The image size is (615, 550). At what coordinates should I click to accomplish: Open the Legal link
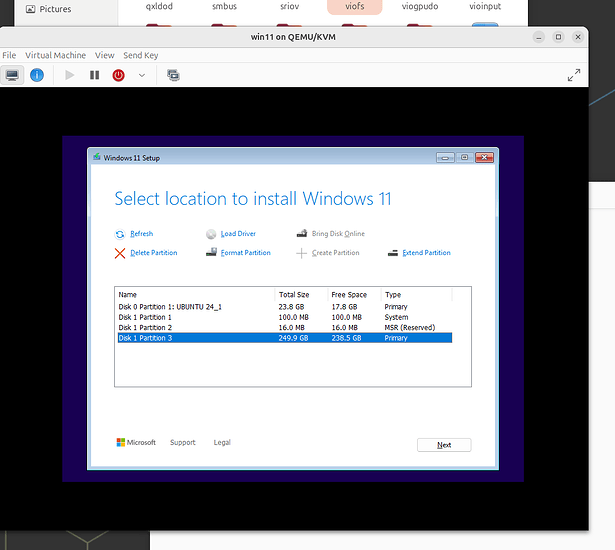tap(222, 443)
